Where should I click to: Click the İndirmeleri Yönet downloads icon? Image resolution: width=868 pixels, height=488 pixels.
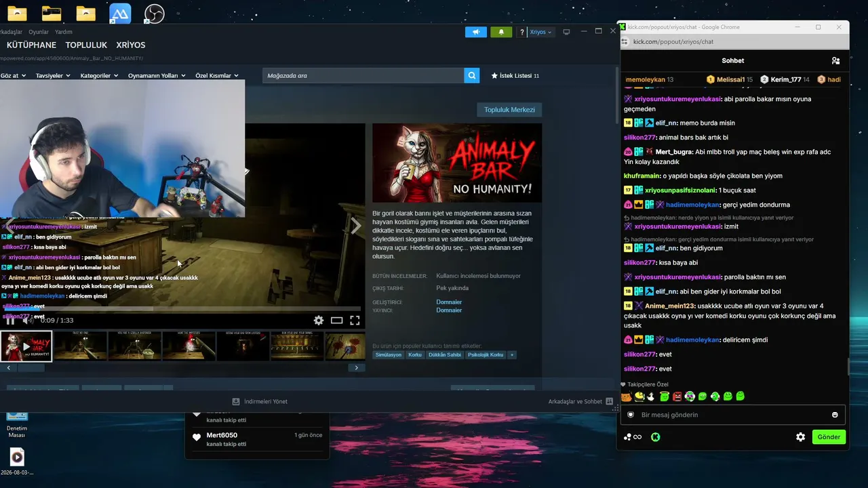coord(236,401)
